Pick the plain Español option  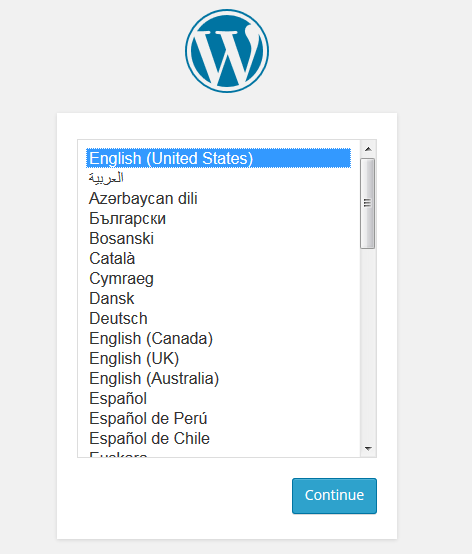(x=218, y=399)
